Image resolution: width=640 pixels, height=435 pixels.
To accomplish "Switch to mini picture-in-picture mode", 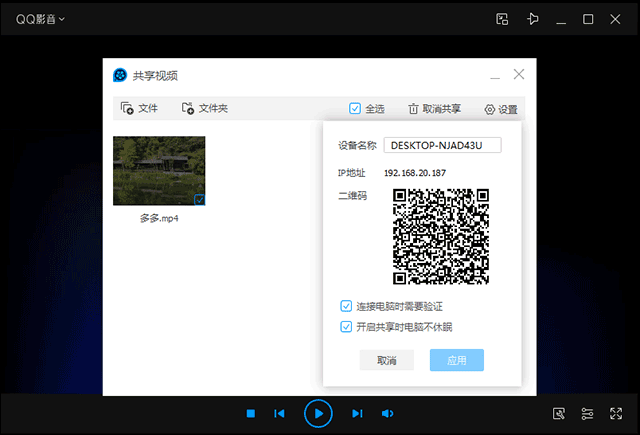I will point(503,19).
